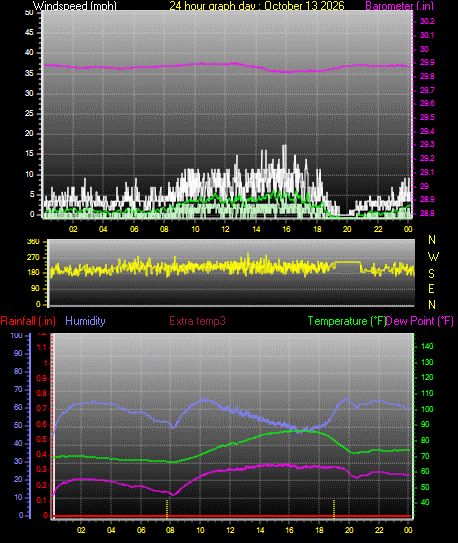Click the 0.1 rainfall axis value

click(x=42, y=500)
